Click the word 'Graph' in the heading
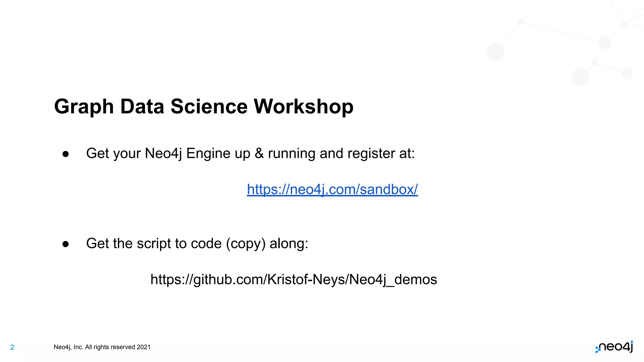644x362 pixels. pos(84,107)
